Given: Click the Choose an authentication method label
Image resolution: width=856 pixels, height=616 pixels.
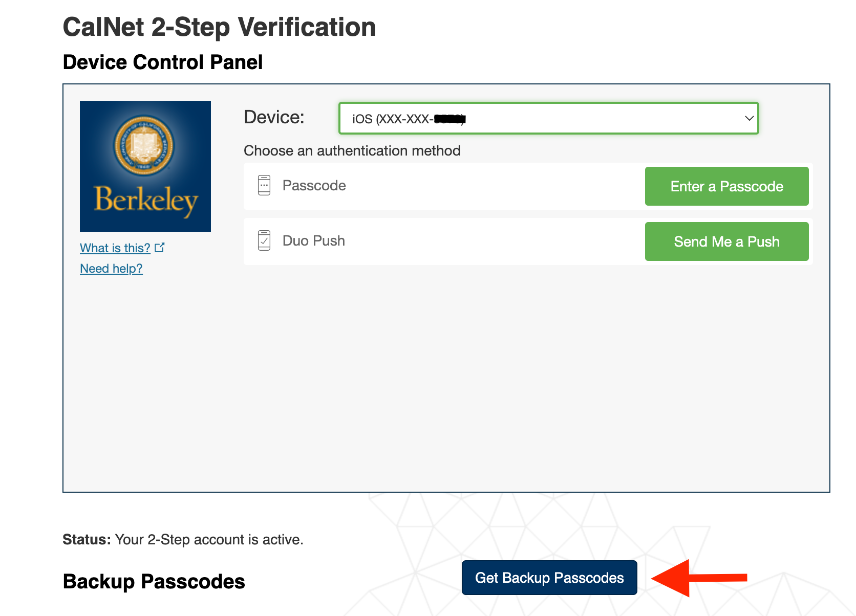Looking at the screenshot, I should click(352, 151).
